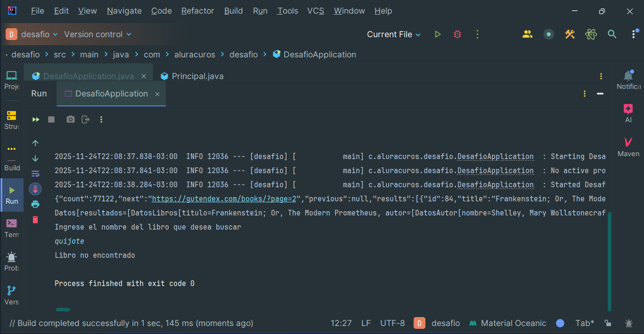Image resolution: width=644 pixels, height=334 pixels.
Task: Start debugging with the bug icon
Action: [457, 34]
